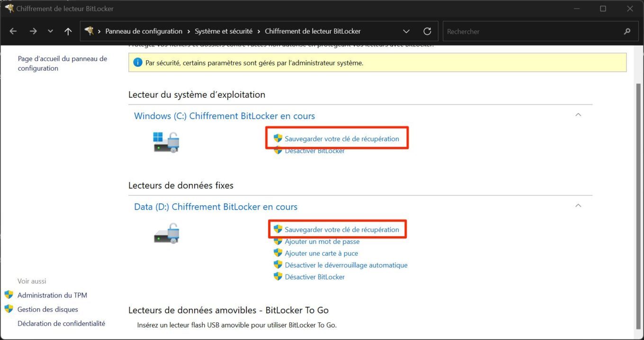Image resolution: width=644 pixels, height=340 pixels.
Task: Click 'Lecteur du système d'exploitation' heading
Action: coord(197,95)
